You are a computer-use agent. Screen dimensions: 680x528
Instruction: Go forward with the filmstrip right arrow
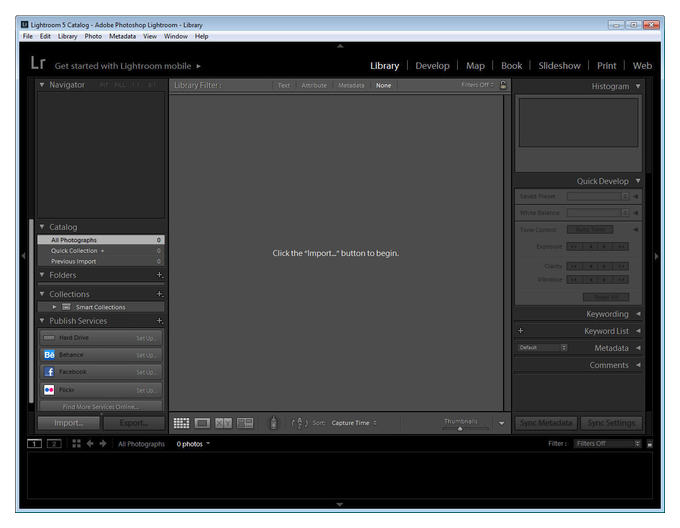(x=103, y=443)
